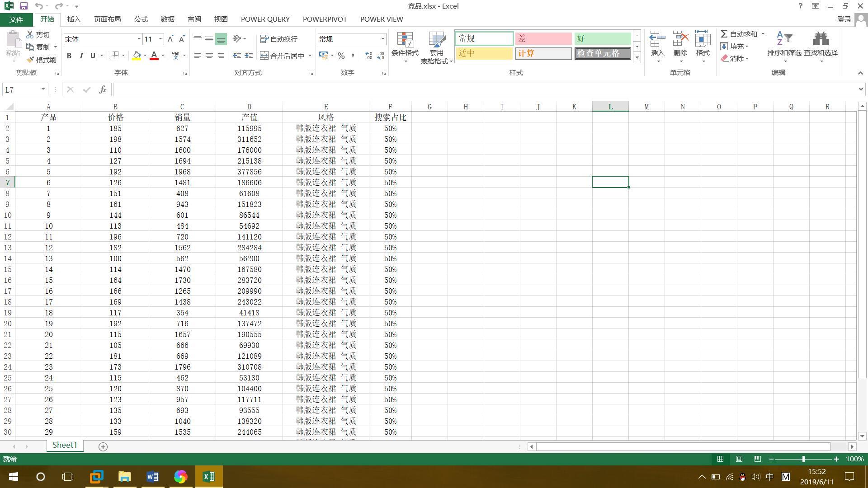Click the Conditional Formatting icon
868x488 pixels.
(405, 41)
